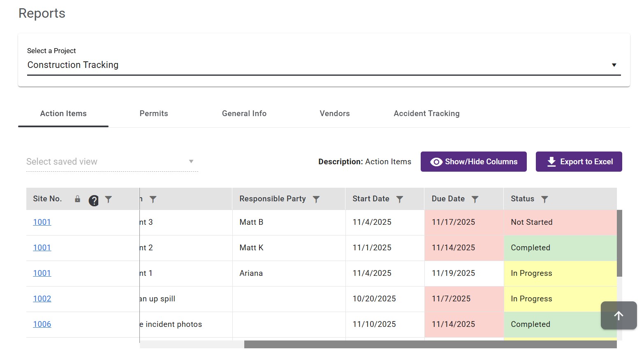Image resolution: width=644 pixels, height=352 pixels.
Task: Open site 1006 link
Action: tap(42, 324)
